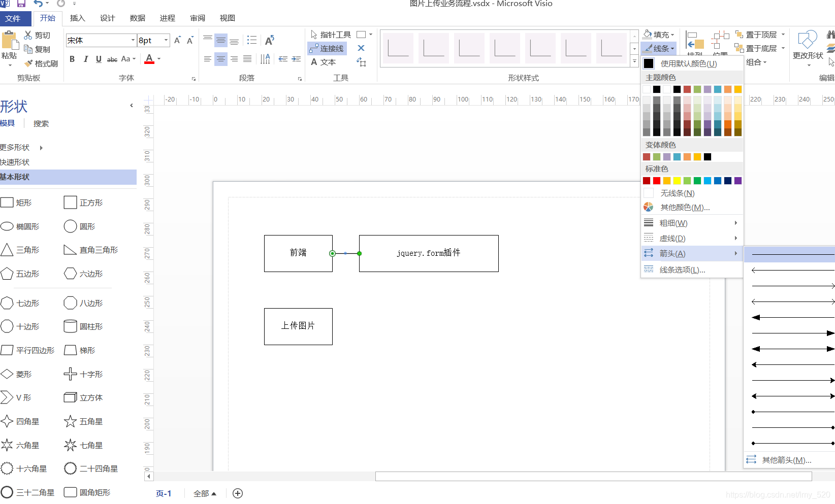Open More Colors (其他颜色) dialog
This screenshot has height=504, width=835.
tap(692, 207)
